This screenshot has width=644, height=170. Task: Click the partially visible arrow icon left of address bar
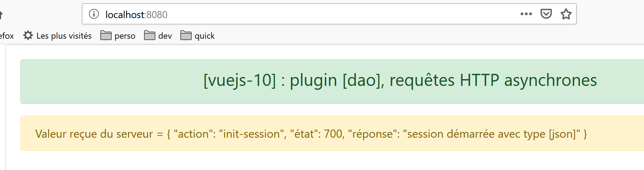pos(1,15)
